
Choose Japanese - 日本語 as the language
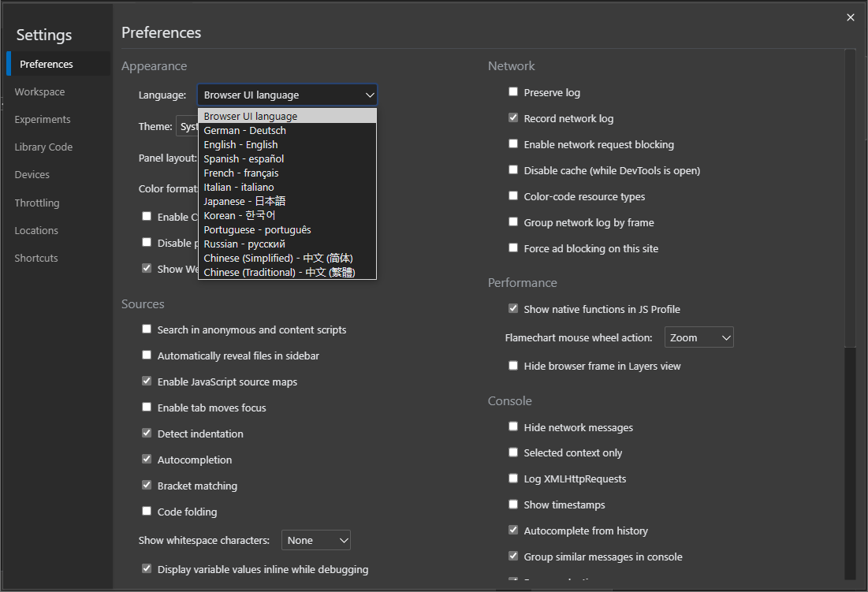pyautogui.click(x=244, y=201)
